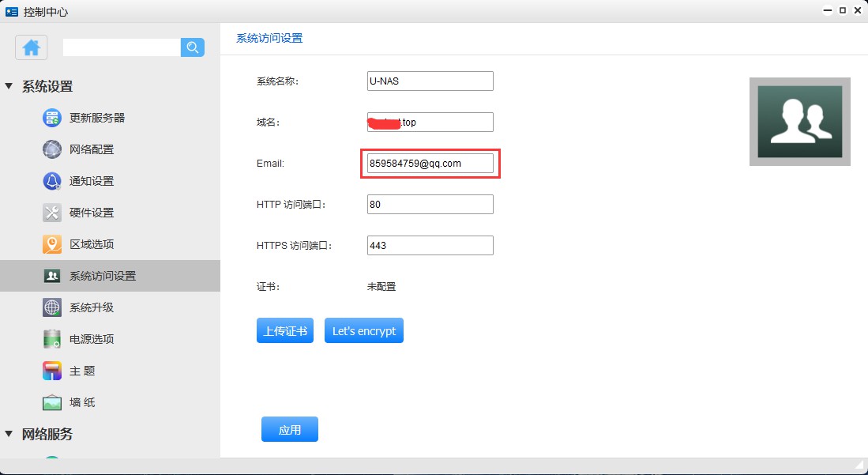The image size is (868, 475).
Task: Select the 系统升级 globe icon
Action: (52, 307)
